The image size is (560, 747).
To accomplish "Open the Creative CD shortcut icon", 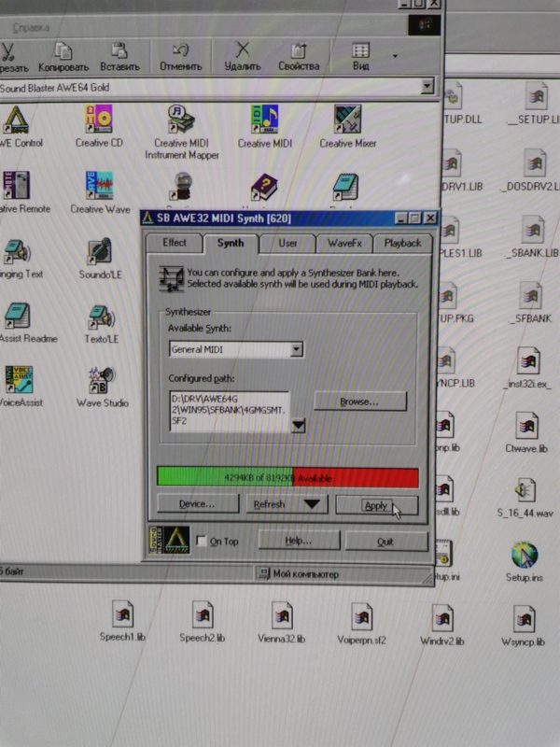I will (99, 120).
